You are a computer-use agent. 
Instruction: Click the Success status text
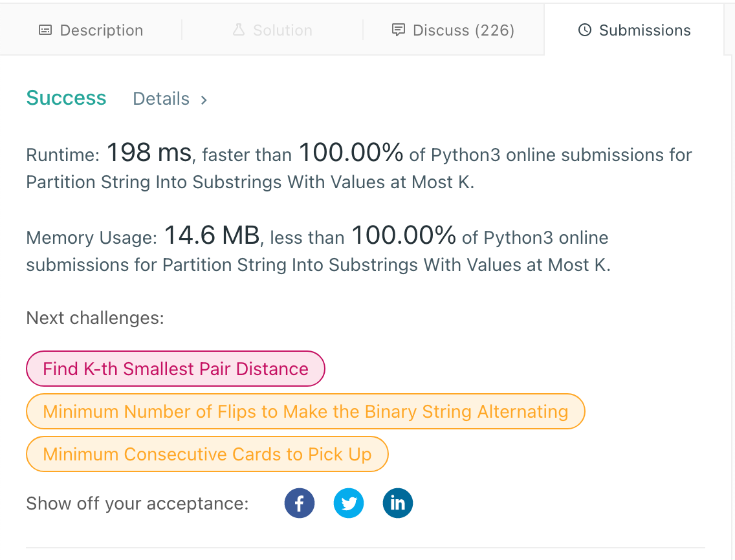[x=66, y=98]
